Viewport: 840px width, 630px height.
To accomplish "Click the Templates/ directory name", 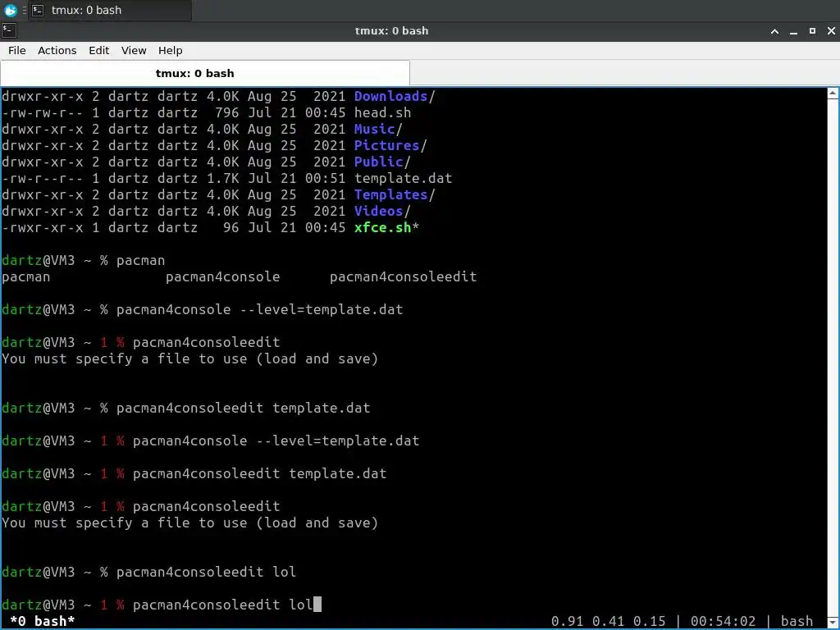I will pyautogui.click(x=395, y=195).
